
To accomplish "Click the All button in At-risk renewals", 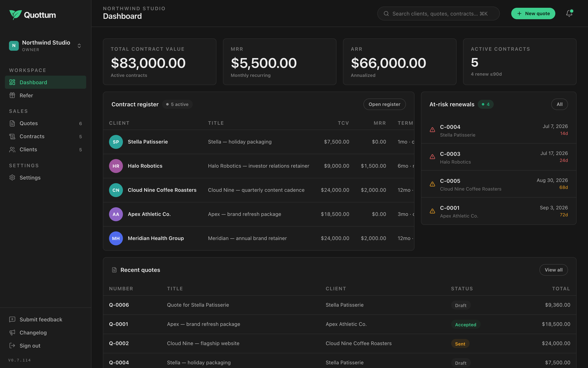I will [x=559, y=104].
